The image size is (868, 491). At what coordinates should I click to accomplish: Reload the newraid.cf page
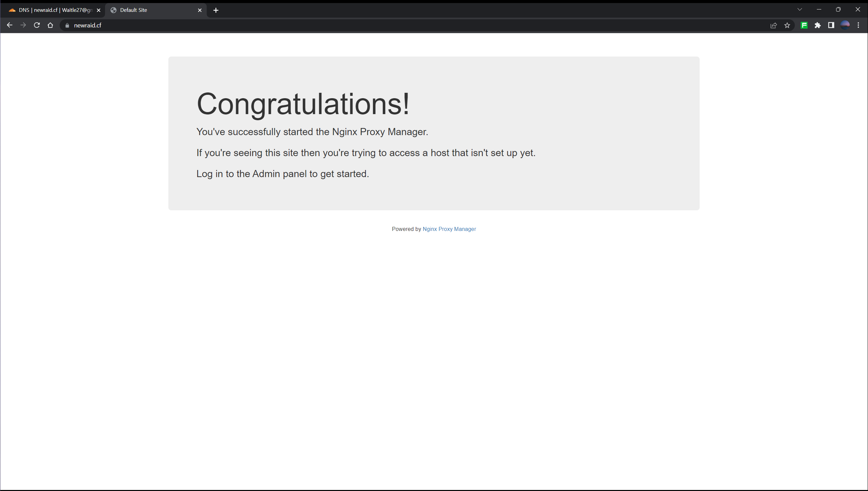37,25
